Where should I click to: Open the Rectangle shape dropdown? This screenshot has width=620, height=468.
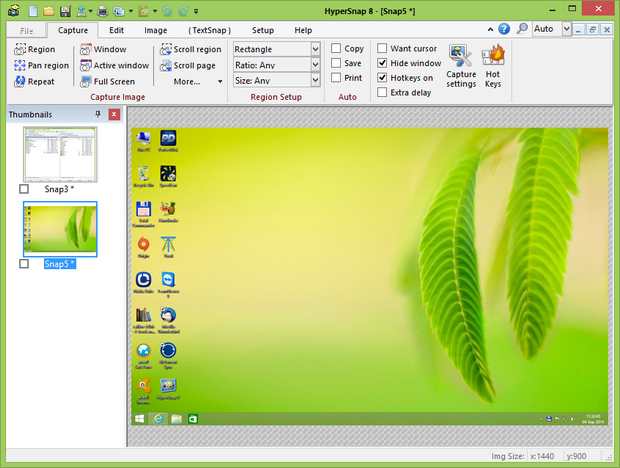pos(315,49)
